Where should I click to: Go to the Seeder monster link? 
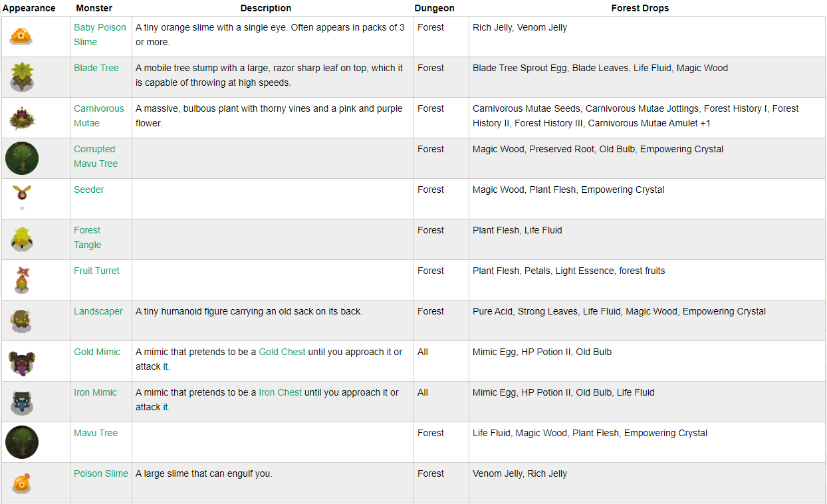89,189
